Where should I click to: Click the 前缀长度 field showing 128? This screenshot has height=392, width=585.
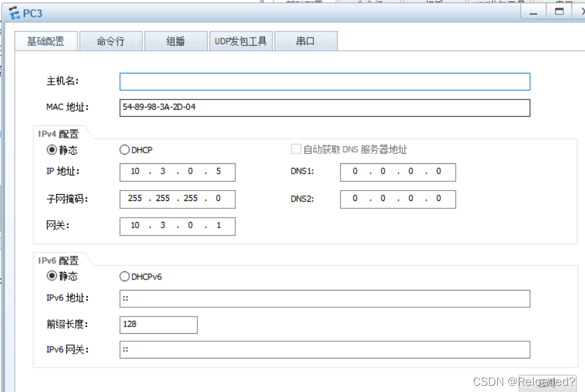pyautogui.click(x=158, y=325)
